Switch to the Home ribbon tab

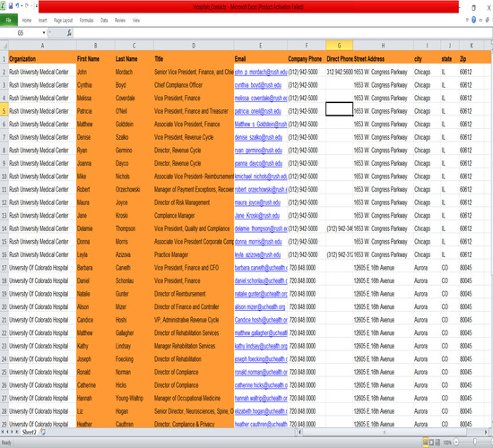pyautogui.click(x=27, y=21)
